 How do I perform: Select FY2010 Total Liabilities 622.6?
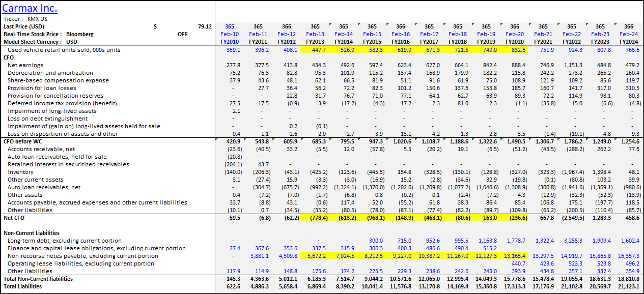point(233,286)
